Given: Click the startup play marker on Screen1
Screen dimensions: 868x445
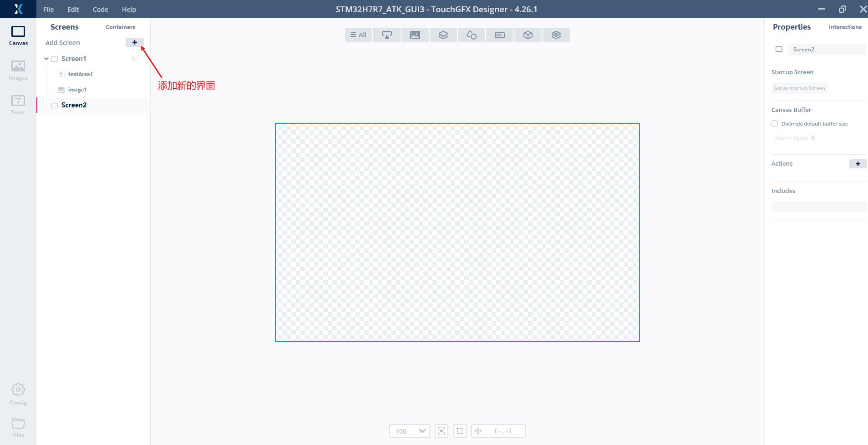Looking at the screenshot, I should pos(134,59).
